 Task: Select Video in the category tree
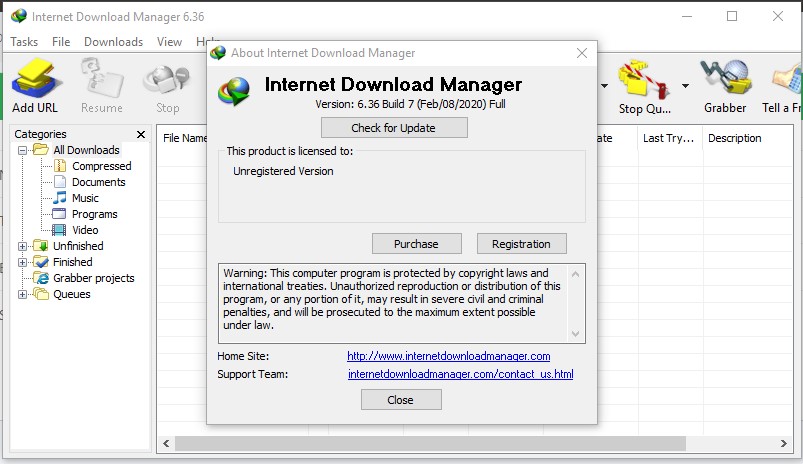(x=84, y=230)
